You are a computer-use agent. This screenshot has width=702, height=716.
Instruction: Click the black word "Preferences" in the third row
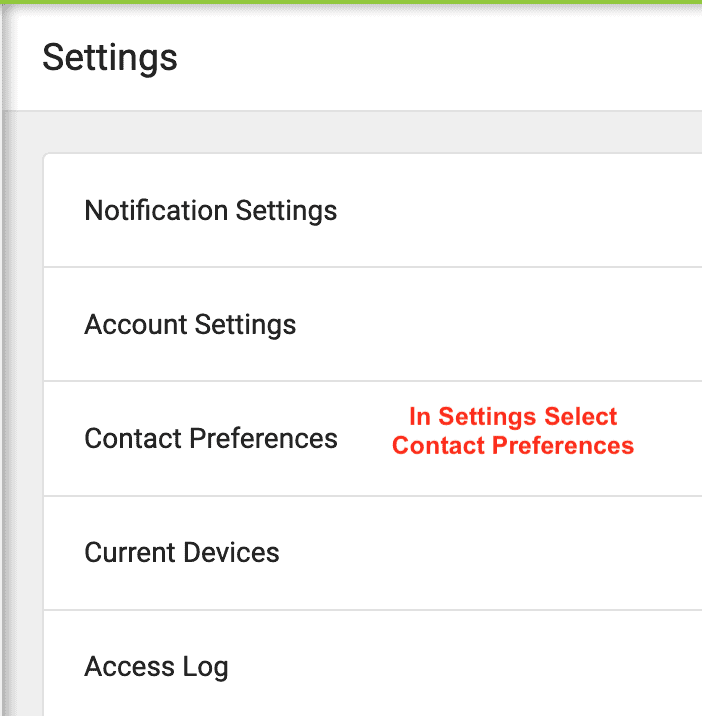pos(264,439)
